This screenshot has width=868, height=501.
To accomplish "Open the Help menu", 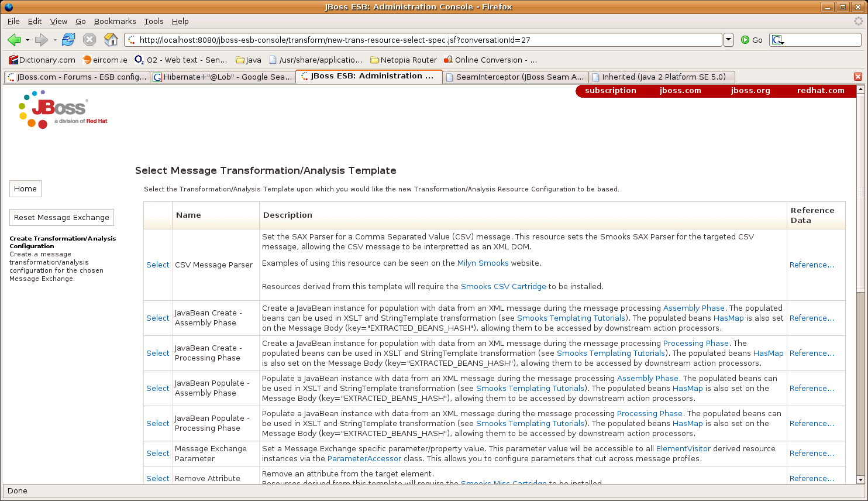I will click(180, 21).
